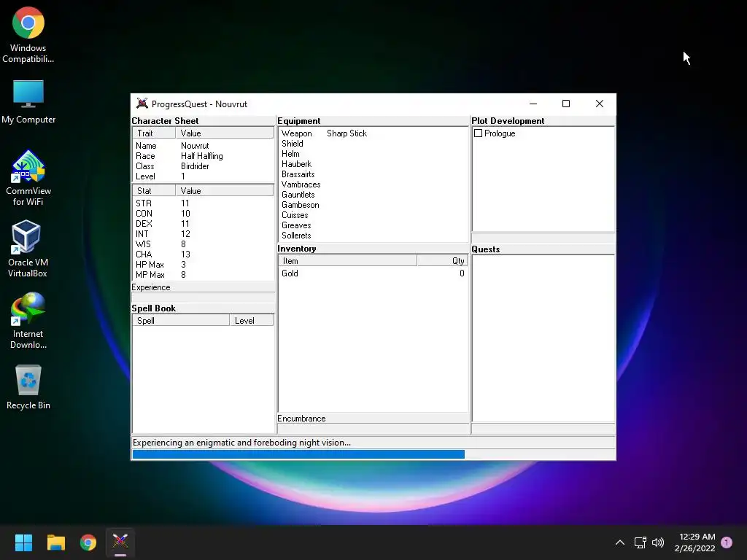747x560 pixels.
Task: Show hidden system tray icons
Action: pos(620,542)
